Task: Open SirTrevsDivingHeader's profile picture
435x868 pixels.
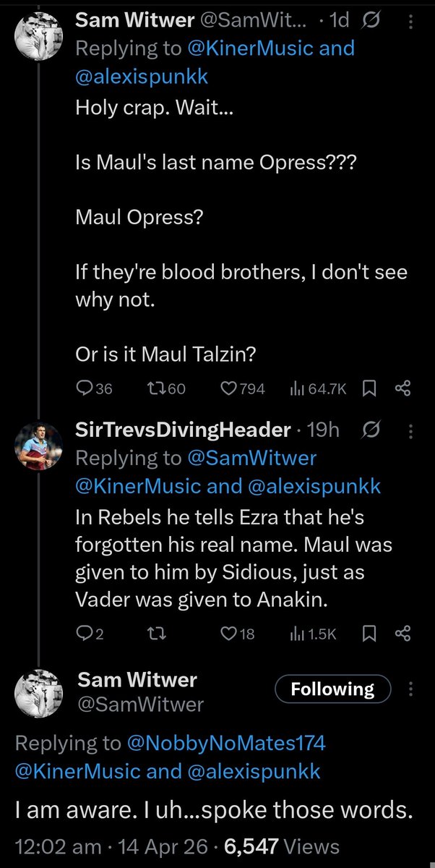Action: click(x=38, y=446)
